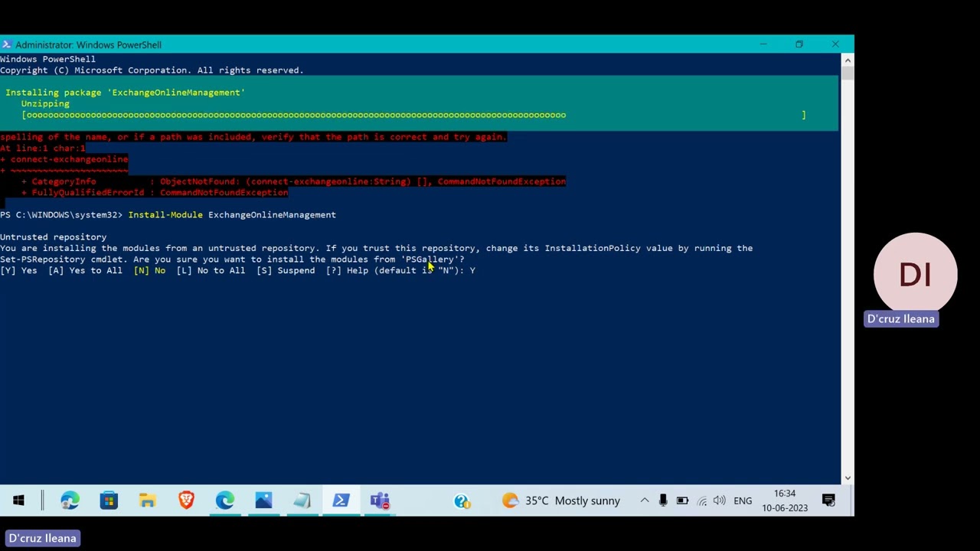Click the 'Copyright (C) Microsoft Corporation' line
The width and height of the screenshot is (980, 551).
tap(152, 70)
